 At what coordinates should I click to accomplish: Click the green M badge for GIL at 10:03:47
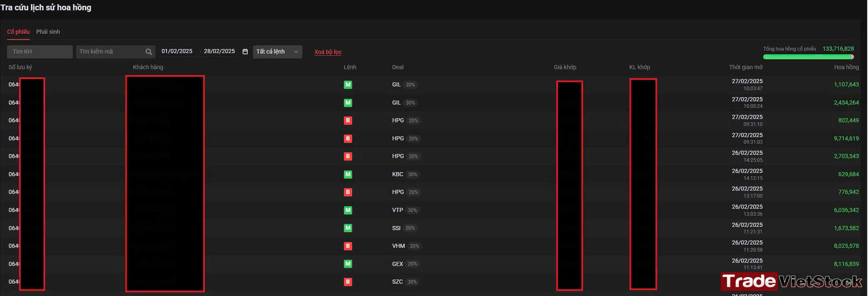coord(348,85)
